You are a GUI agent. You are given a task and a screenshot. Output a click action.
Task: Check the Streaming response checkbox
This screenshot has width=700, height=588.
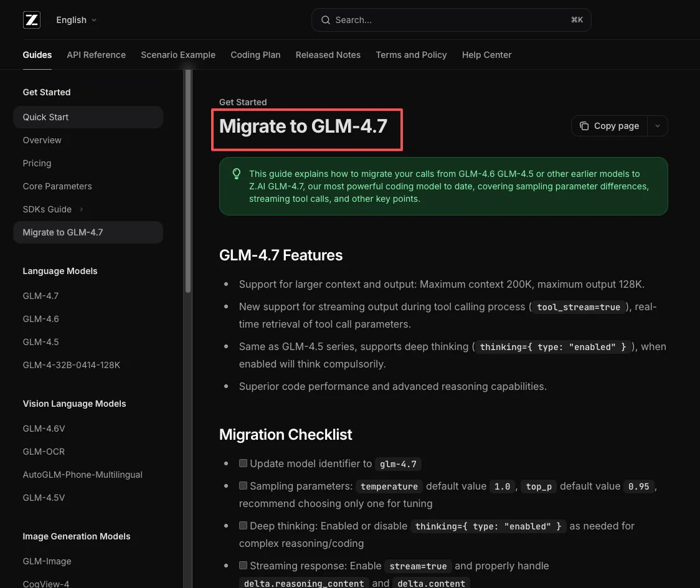click(244, 566)
